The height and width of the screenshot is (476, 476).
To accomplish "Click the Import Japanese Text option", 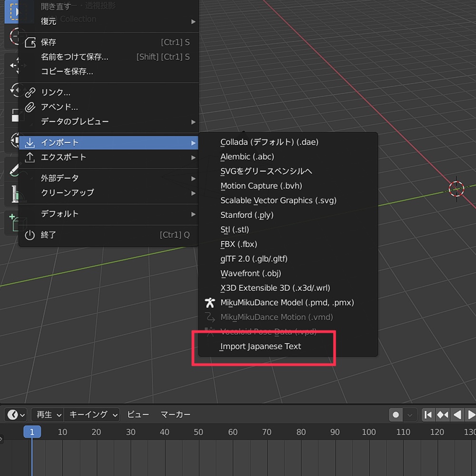I will point(260,347).
